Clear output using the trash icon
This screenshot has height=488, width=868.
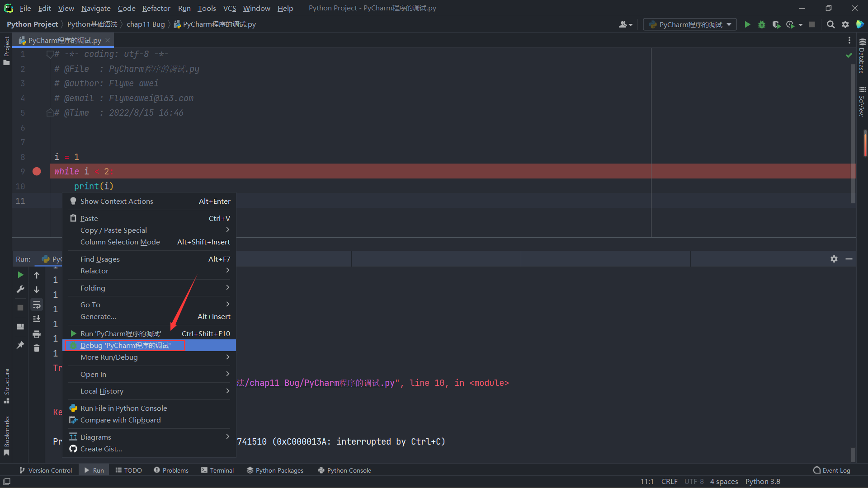(x=37, y=348)
